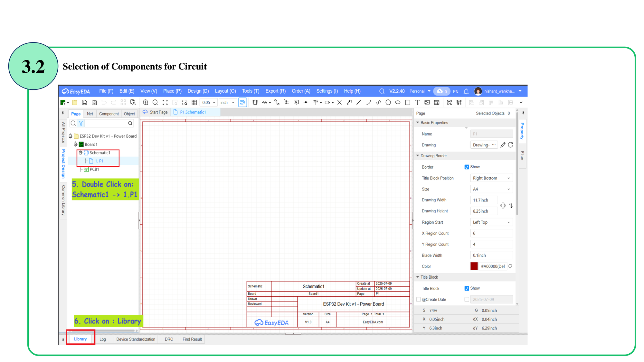Click the Drawing Width 11.7inch field
This screenshot has height=362, width=644.
coord(484,200)
